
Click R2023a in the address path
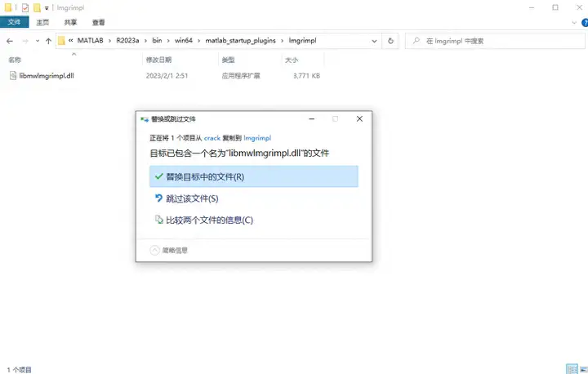[x=127, y=41]
